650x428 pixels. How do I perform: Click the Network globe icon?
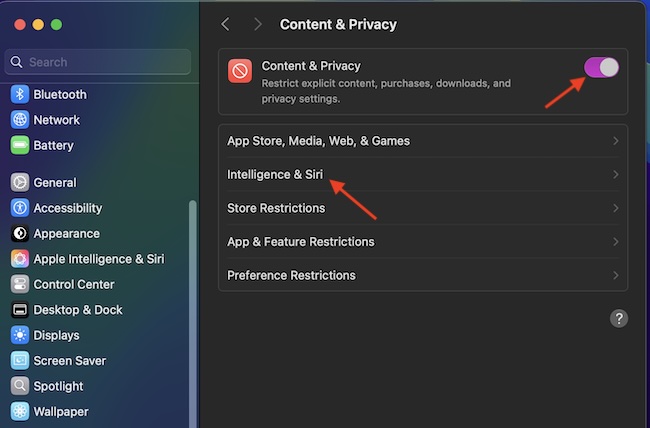pyautogui.click(x=19, y=120)
